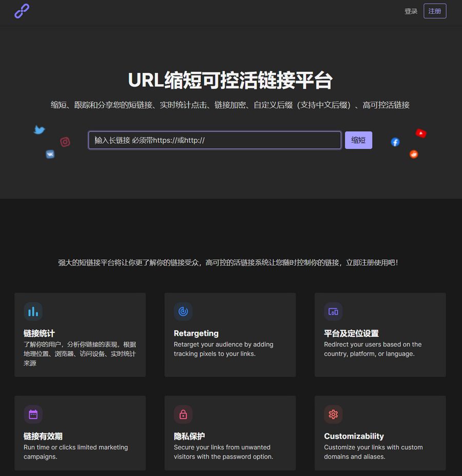The height and width of the screenshot is (476, 462).
Task: Click the URL缩短可控活链接平台 main headline
Action: [x=230, y=81]
